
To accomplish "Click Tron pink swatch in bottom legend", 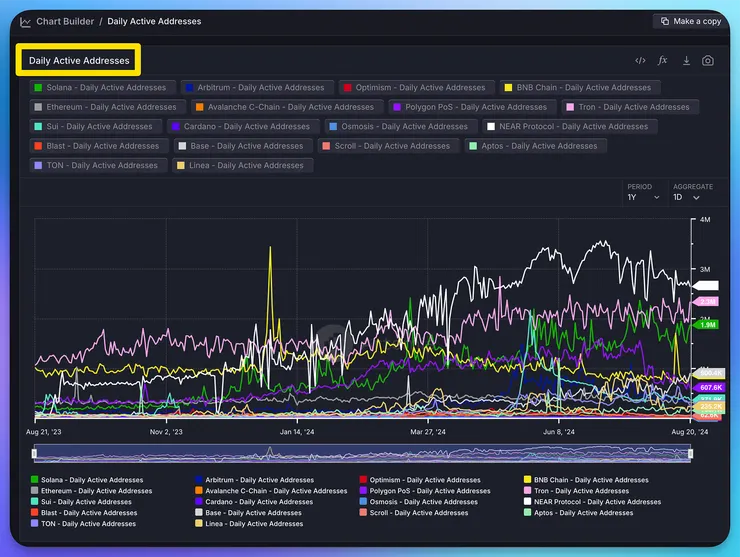I will point(528,491).
